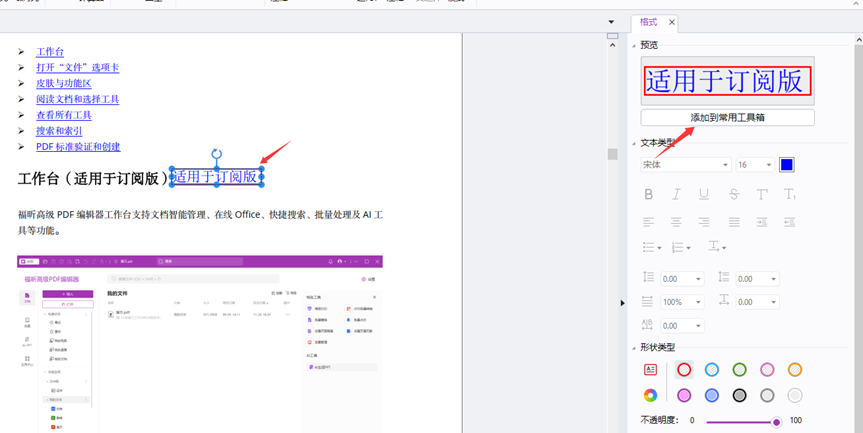This screenshot has height=433, width=863.
Task: Open the 皮肤与功能区 link
Action: point(63,83)
